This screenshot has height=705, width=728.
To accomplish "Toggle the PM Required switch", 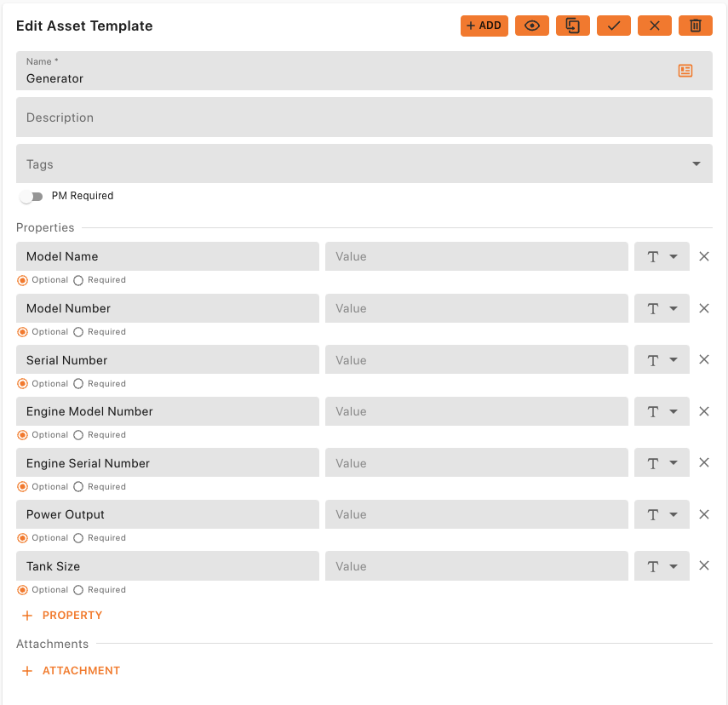I will pos(32,197).
